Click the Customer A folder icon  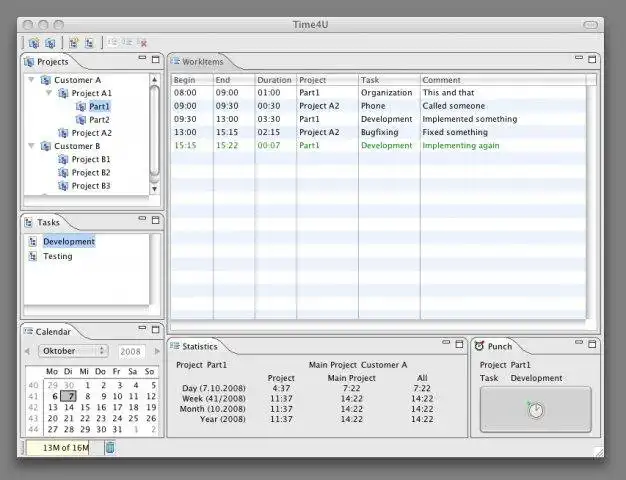point(46,80)
